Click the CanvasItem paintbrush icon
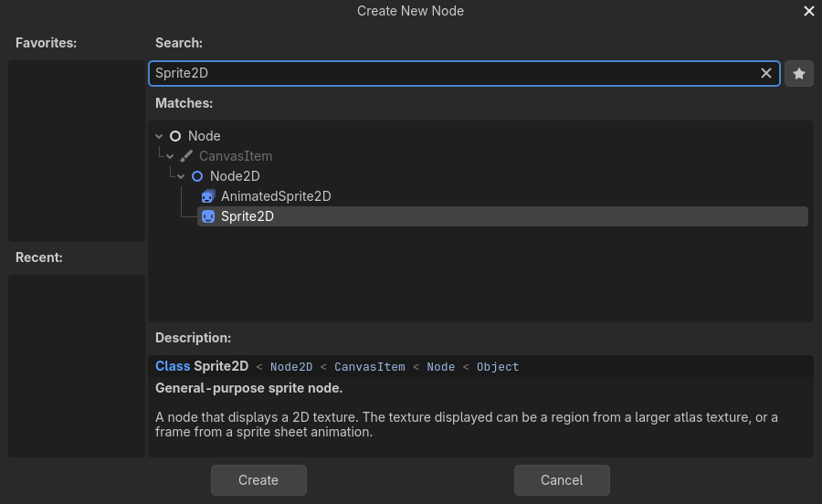 (x=186, y=156)
